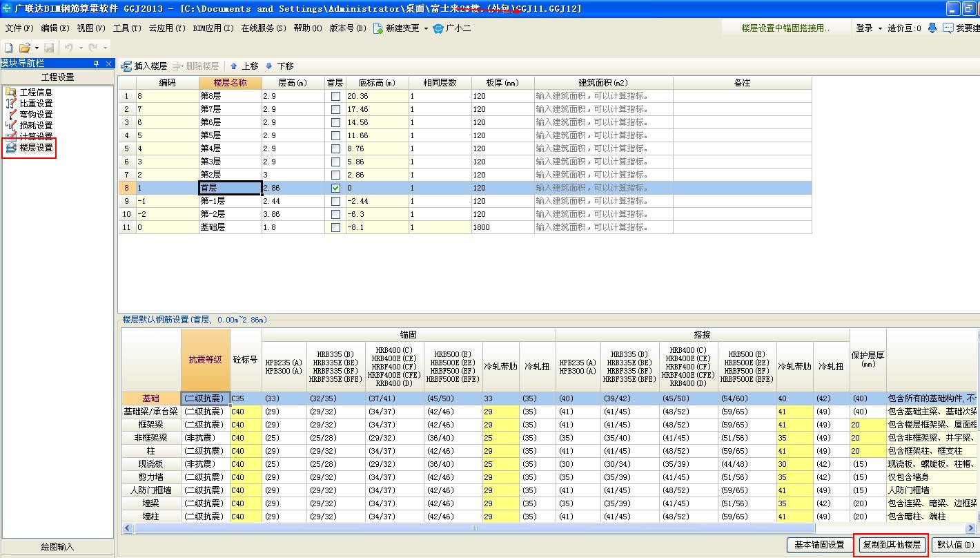Click the Save disk icon
This screenshot has width=980, height=558.
click(49, 48)
